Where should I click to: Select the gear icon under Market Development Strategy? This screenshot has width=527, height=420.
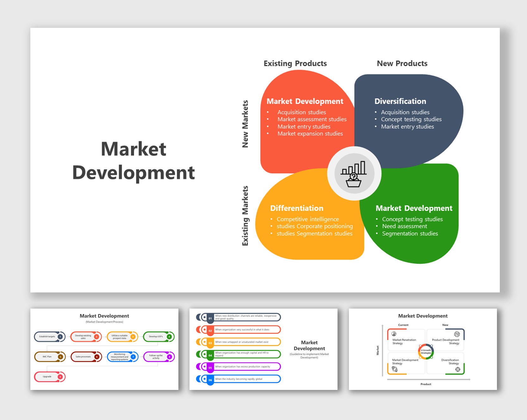[x=395, y=369]
